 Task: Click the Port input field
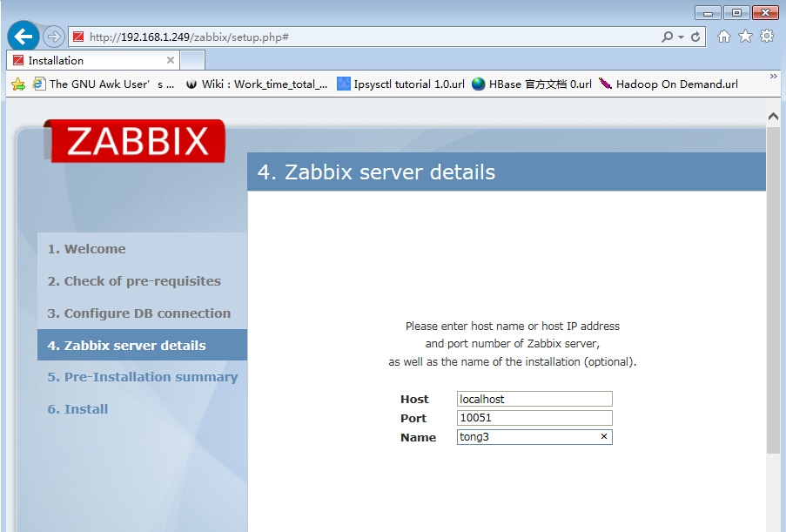534,418
